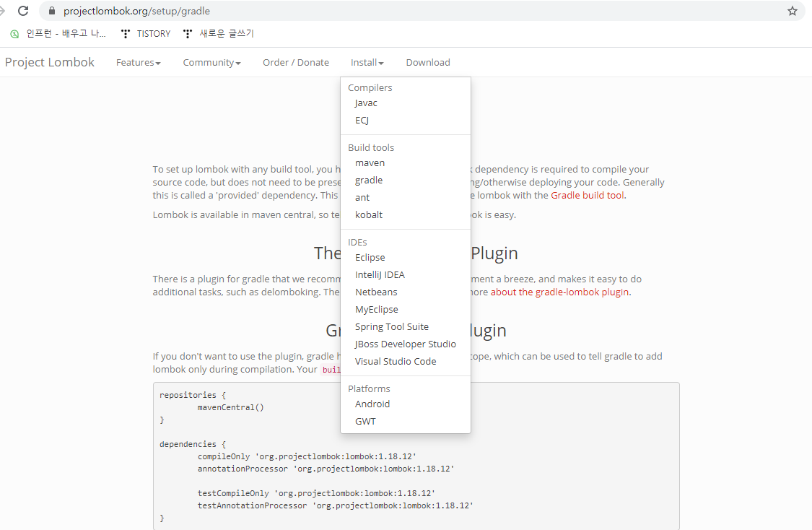Click the testAnnotationProcessor dependency line
The image size is (812, 530).
(336, 505)
